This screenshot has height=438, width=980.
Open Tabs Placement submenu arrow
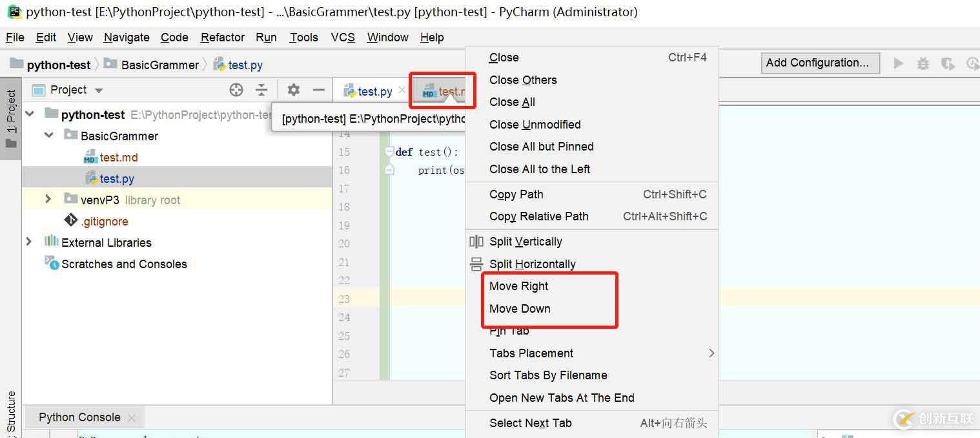pyautogui.click(x=711, y=353)
